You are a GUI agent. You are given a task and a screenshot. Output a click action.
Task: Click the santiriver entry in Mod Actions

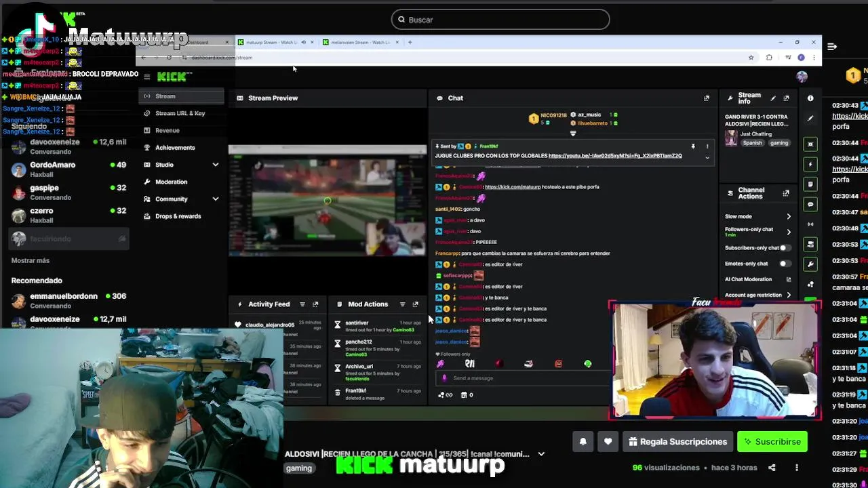(x=378, y=326)
